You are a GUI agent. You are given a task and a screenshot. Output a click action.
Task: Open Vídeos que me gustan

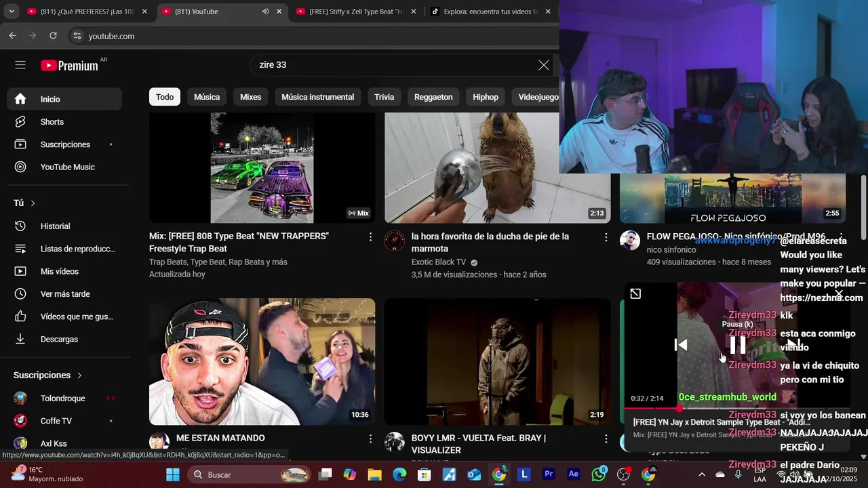(x=65, y=317)
